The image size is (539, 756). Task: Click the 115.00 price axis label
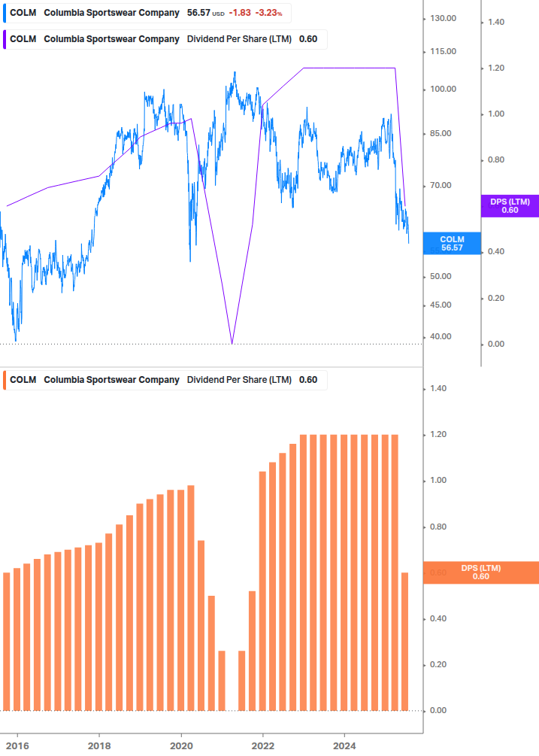point(443,51)
